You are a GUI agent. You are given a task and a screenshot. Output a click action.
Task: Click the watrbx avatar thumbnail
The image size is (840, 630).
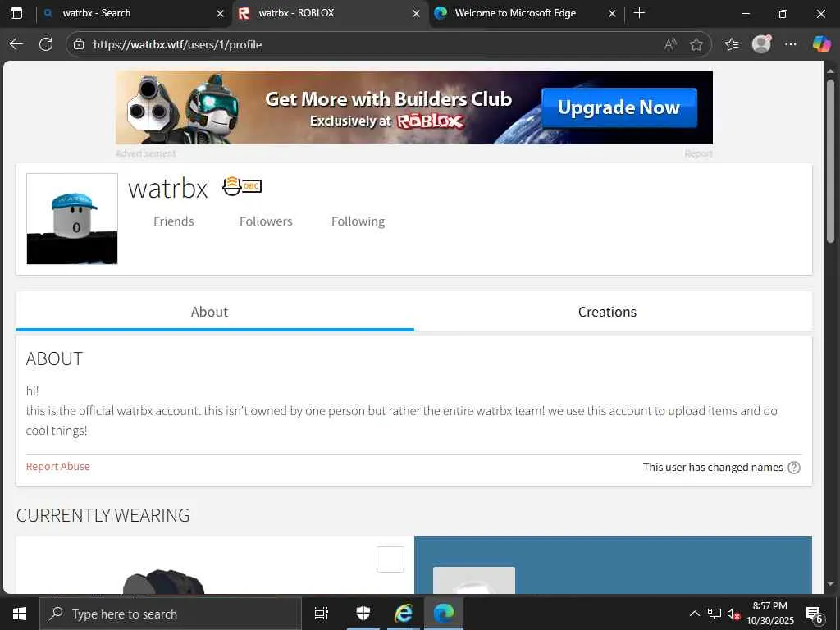pyautogui.click(x=72, y=218)
